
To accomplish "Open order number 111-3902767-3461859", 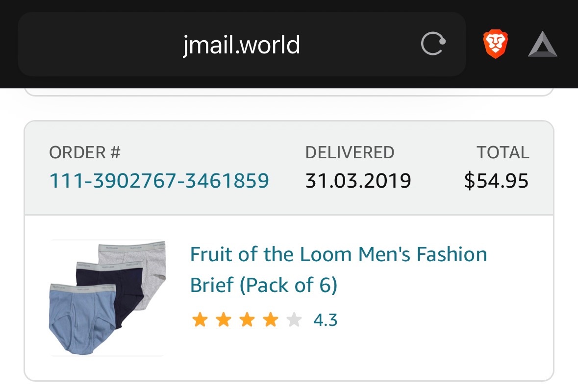I will coord(159,181).
